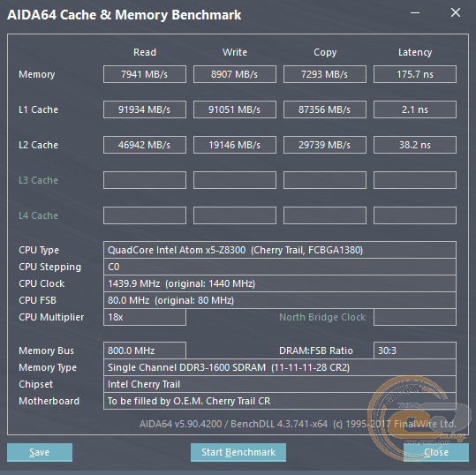Click the Chipset field Intel Cherry Trail
Image resolution: width=476 pixels, height=475 pixels.
click(280, 384)
